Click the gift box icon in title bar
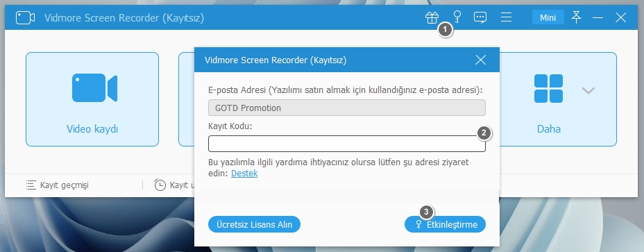The width and height of the screenshot is (644, 252). pyautogui.click(x=432, y=17)
